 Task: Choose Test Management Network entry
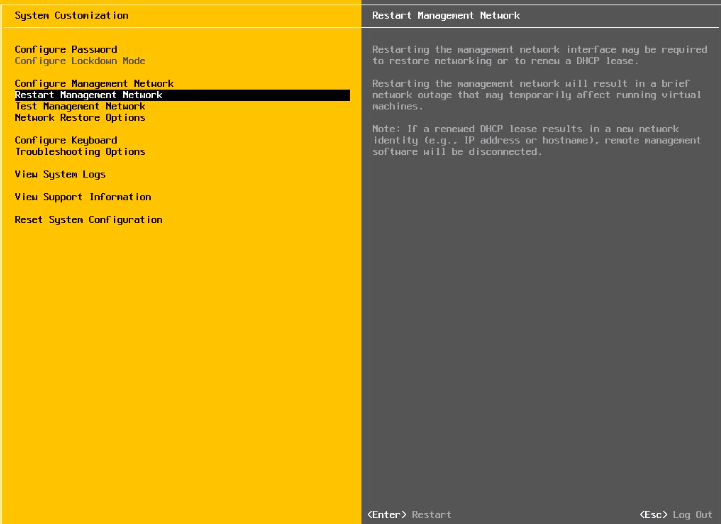coord(80,106)
